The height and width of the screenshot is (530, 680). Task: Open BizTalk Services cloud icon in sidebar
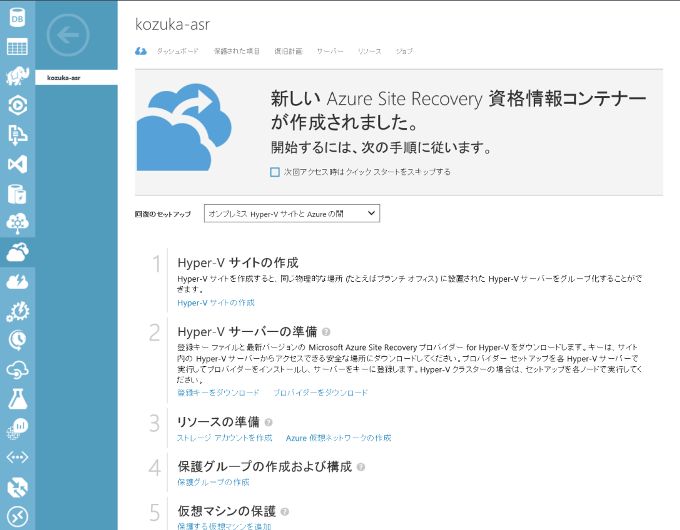point(17,223)
